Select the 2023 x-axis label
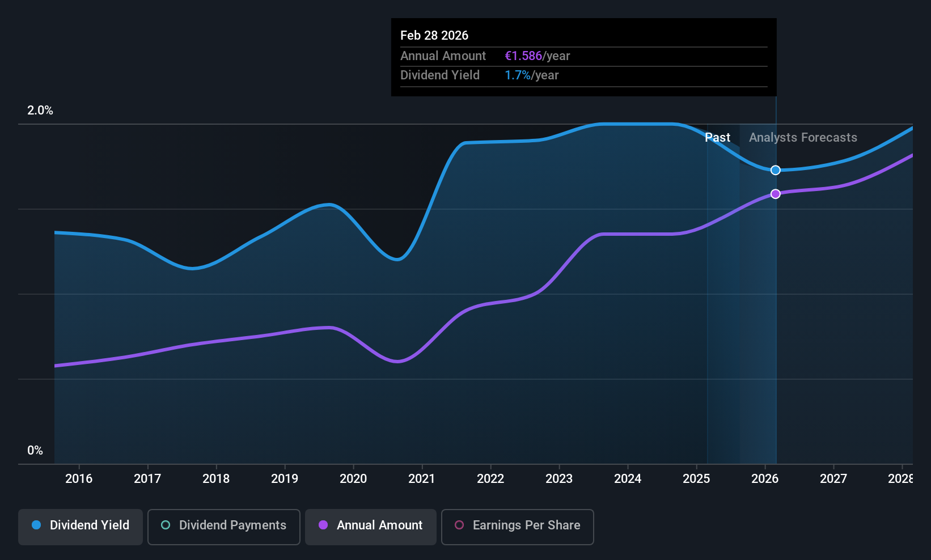The height and width of the screenshot is (560, 931). pyautogui.click(x=559, y=479)
